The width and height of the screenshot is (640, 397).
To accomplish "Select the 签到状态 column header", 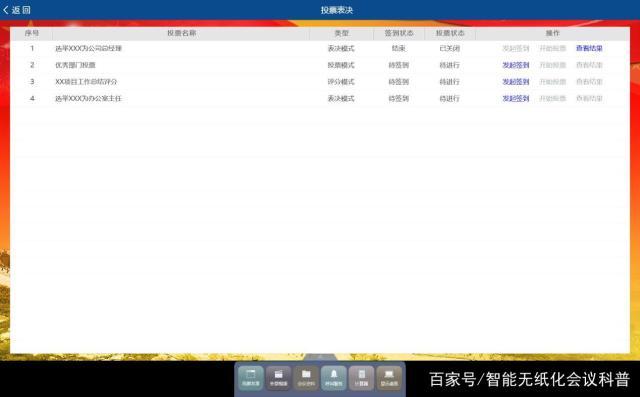I will point(399,33).
